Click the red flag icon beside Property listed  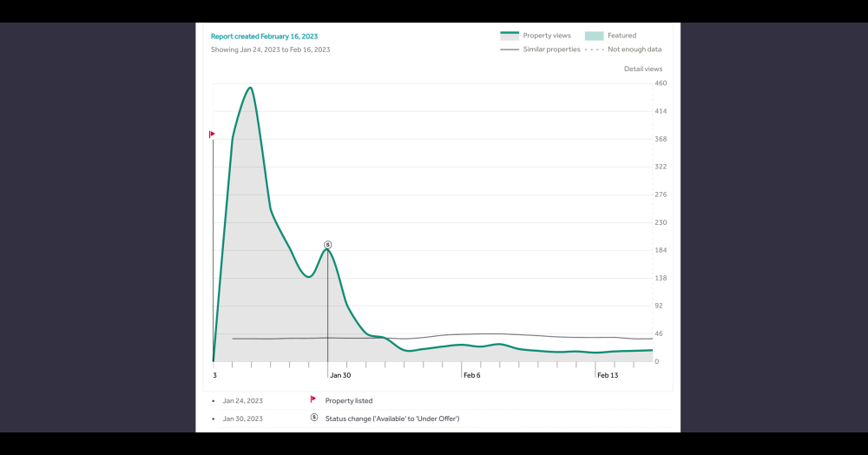coord(313,399)
